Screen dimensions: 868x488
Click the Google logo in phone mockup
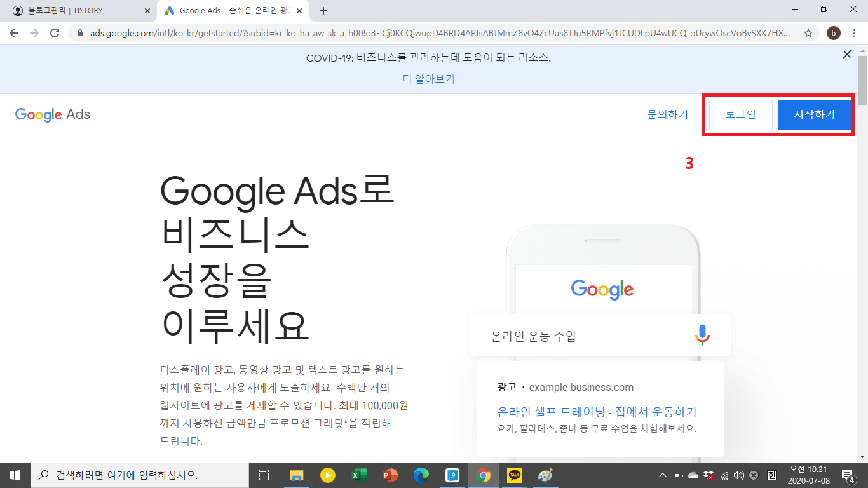[x=602, y=289]
